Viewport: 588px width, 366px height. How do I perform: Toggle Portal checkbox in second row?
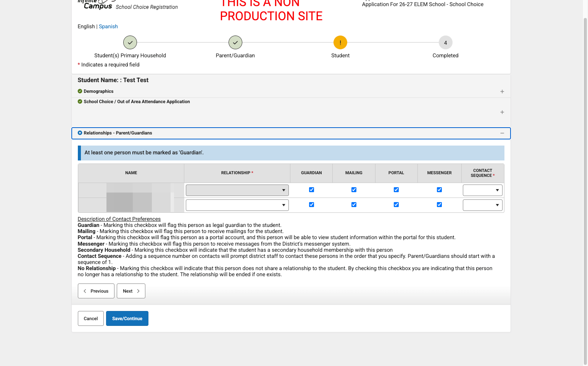396,205
